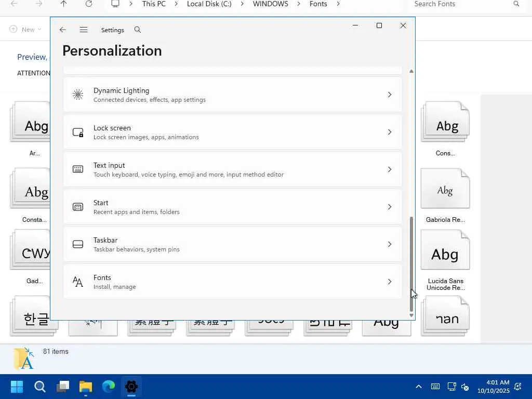
Task: Click the touch keyboard tray icon
Action: (435, 387)
